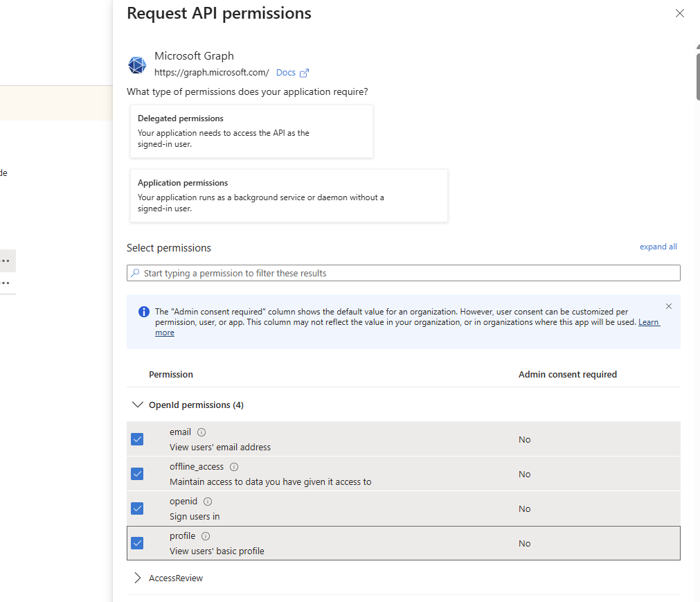Show info tooltip for offline_access permission
Viewport: 700px width, 602px height.
coord(234,467)
